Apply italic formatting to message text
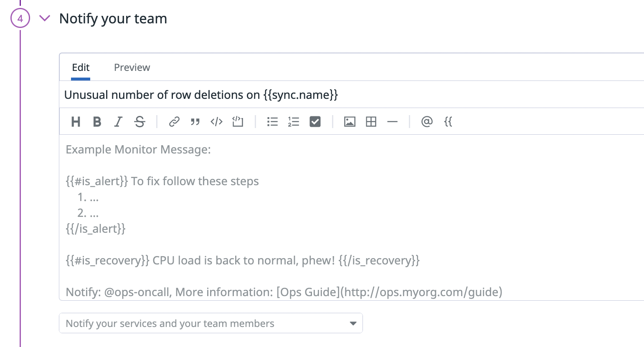The height and width of the screenshot is (347, 644). tap(119, 122)
